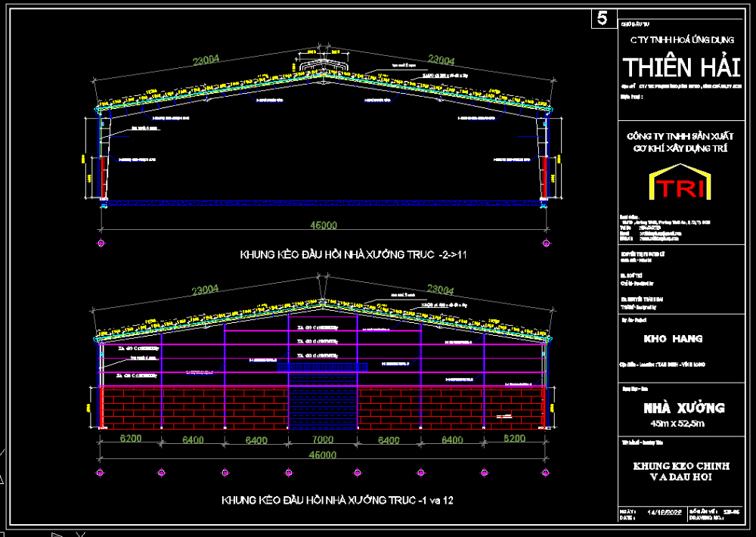Select the caption ending TRUC -1 va 12
Screen dimensions: 756x537
(337, 501)
